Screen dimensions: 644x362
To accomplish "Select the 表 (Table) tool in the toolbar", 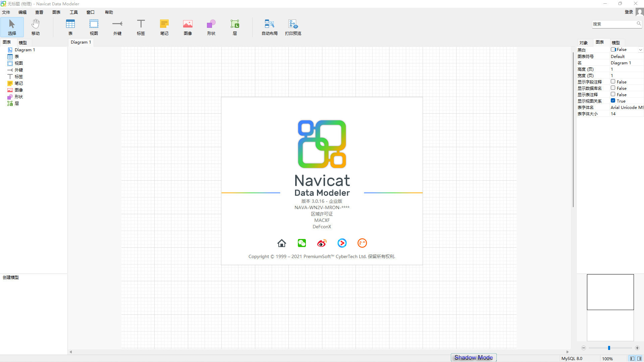I will point(70,27).
